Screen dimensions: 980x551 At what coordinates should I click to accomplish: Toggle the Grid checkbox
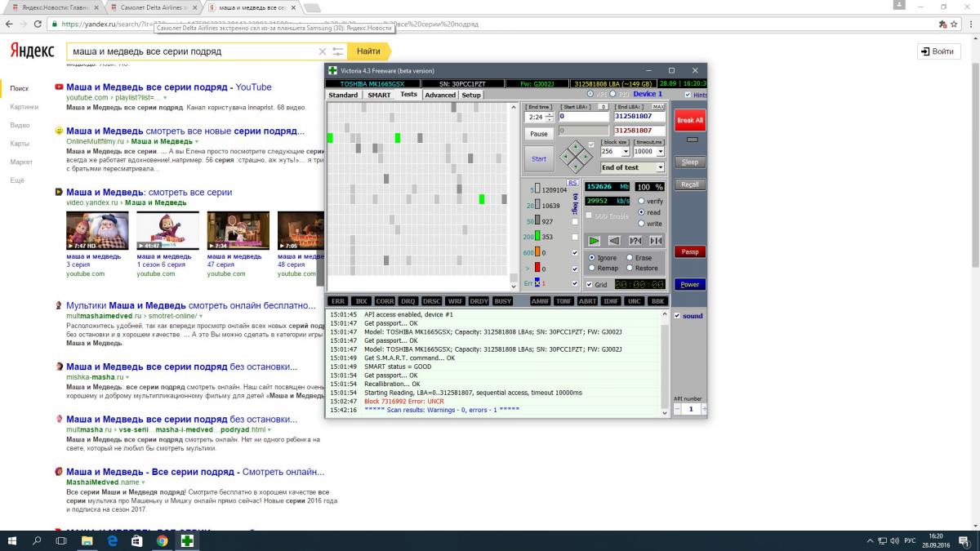[590, 285]
